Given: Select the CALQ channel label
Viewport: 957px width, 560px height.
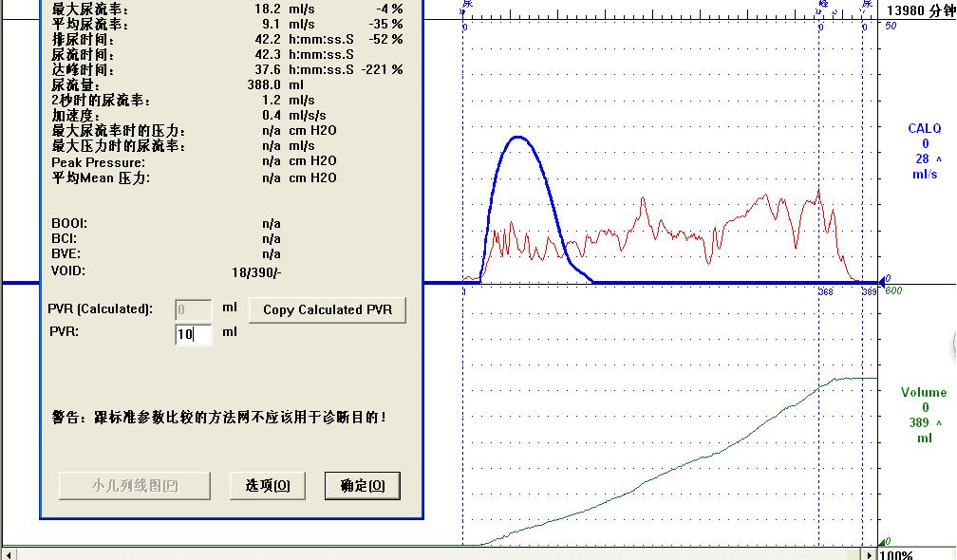Looking at the screenshot, I should pyautogui.click(x=923, y=127).
